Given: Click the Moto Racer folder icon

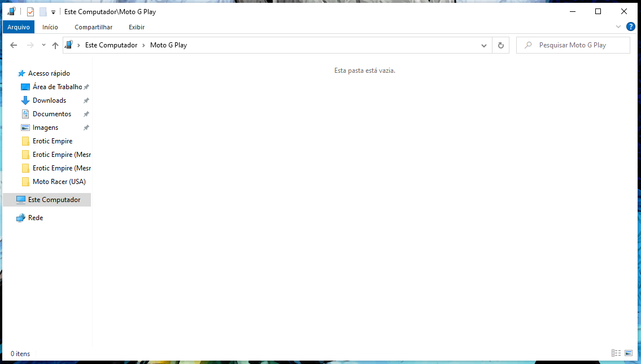Looking at the screenshot, I should coord(25,182).
